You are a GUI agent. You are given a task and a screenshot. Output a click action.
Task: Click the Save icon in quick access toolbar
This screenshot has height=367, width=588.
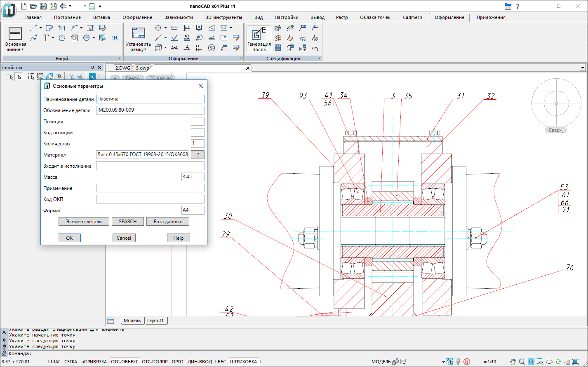43,6
